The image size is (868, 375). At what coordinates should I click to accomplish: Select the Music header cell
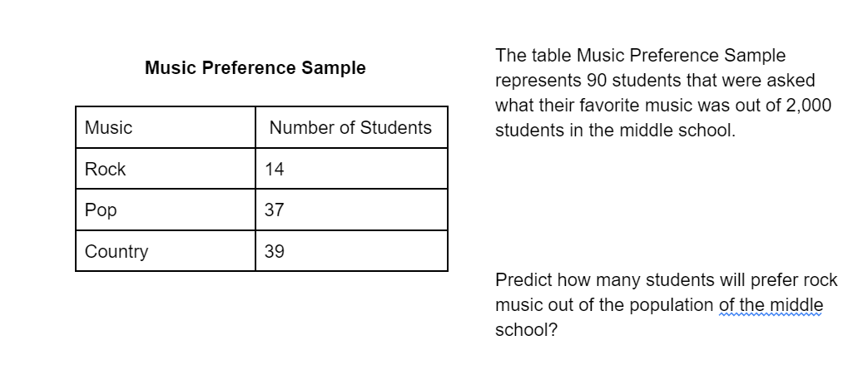[x=166, y=127]
